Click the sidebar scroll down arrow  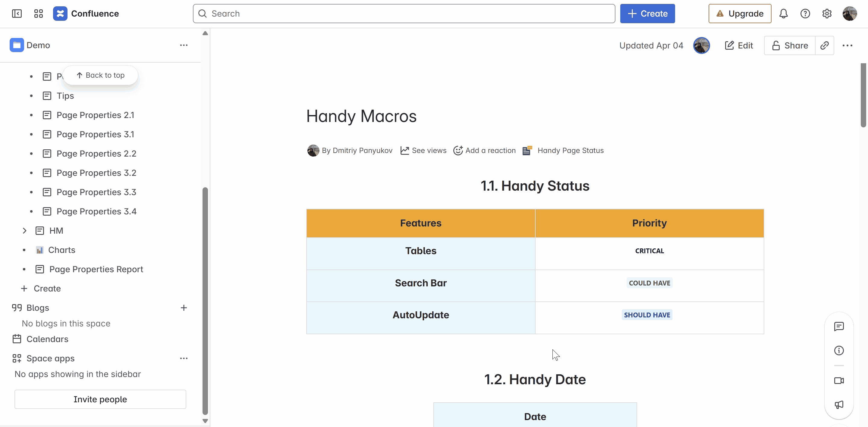(205, 421)
